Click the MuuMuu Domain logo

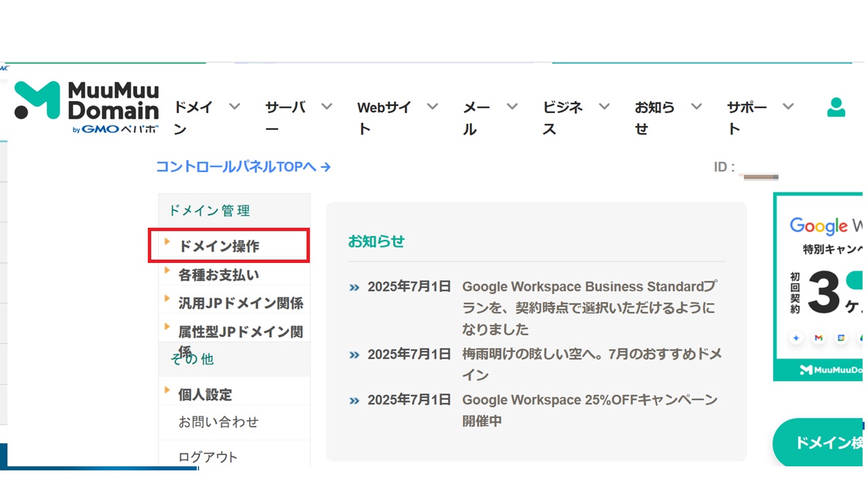pos(87,108)
